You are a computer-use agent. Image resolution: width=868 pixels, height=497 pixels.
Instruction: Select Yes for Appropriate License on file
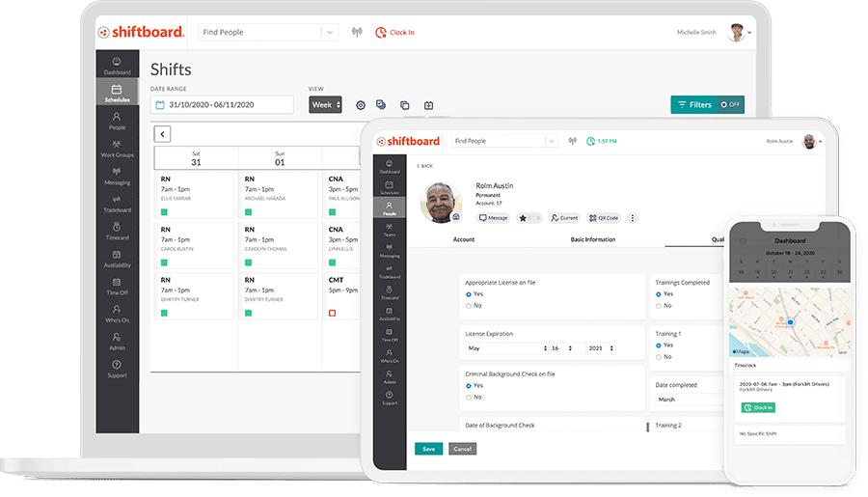469,294
